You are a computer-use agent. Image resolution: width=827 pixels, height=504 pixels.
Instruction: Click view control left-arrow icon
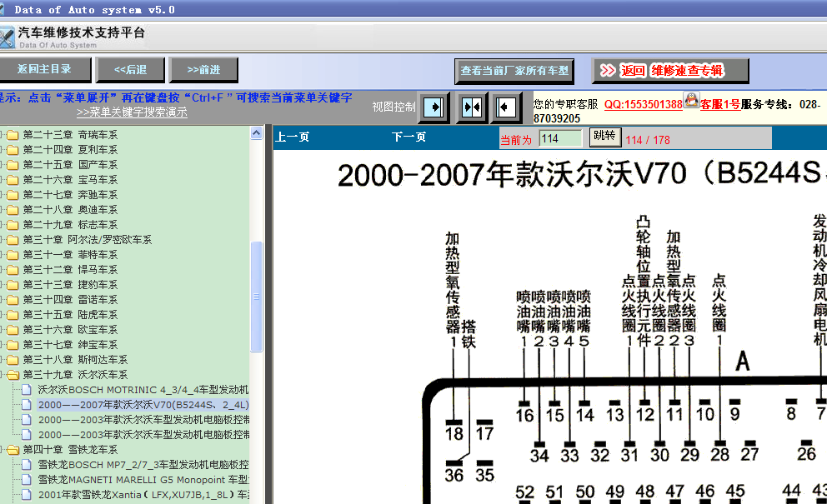(x=506, y=107)
